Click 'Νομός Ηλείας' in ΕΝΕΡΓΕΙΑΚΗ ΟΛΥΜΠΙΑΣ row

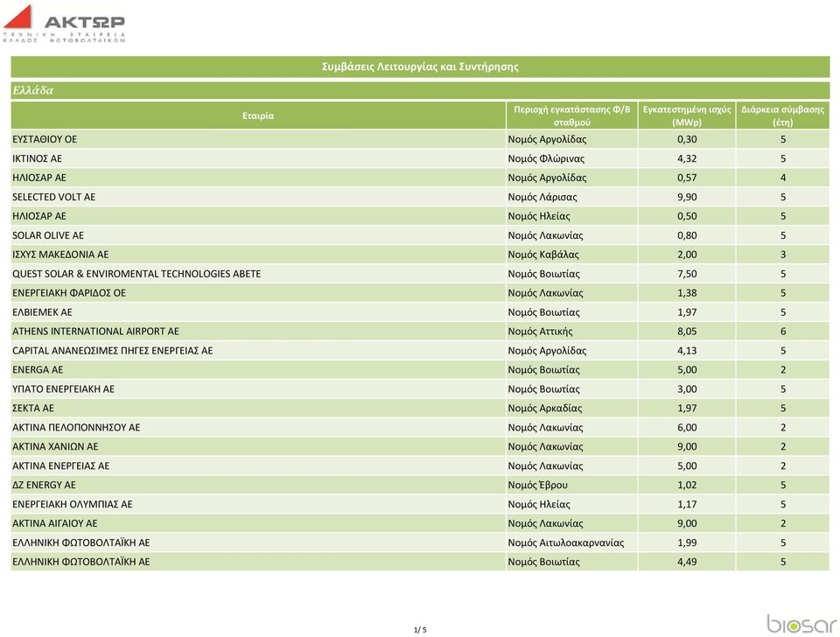pos(539,505)
